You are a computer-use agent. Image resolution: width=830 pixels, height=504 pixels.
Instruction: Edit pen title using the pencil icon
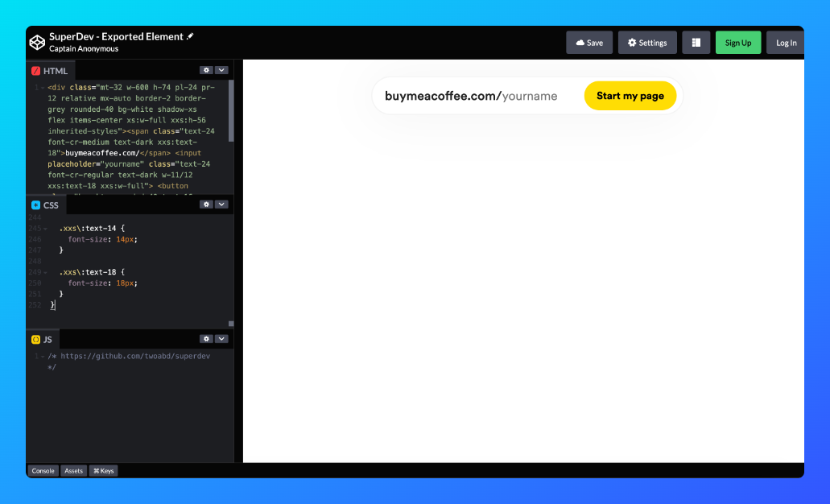(x=190, y=36)
